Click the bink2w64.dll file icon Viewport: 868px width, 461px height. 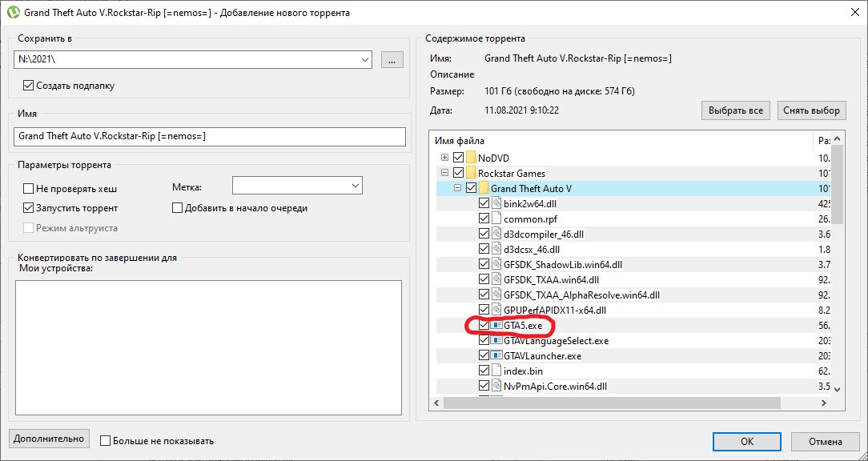[x=496, y=203]
